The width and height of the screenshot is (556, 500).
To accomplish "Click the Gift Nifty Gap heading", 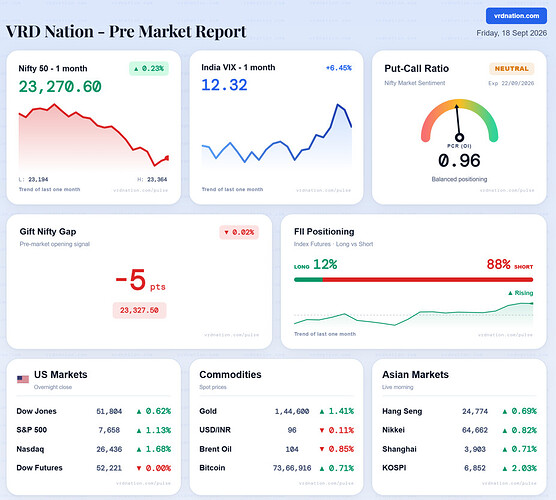I will pyautogui.click(x=48, y=232).
